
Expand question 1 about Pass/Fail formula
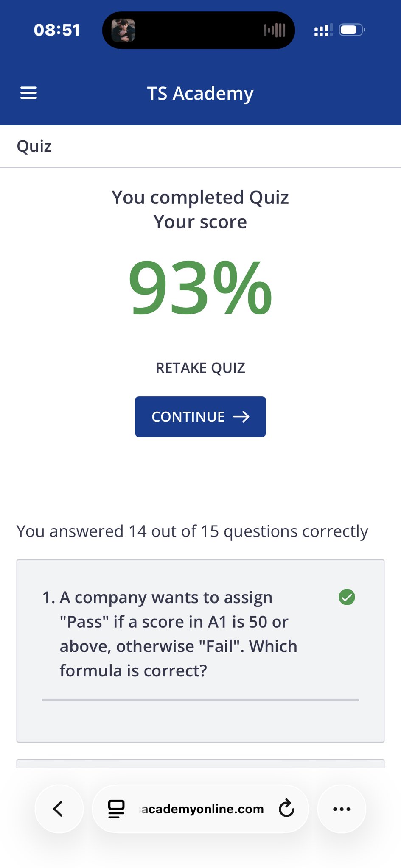pos(178,634)
